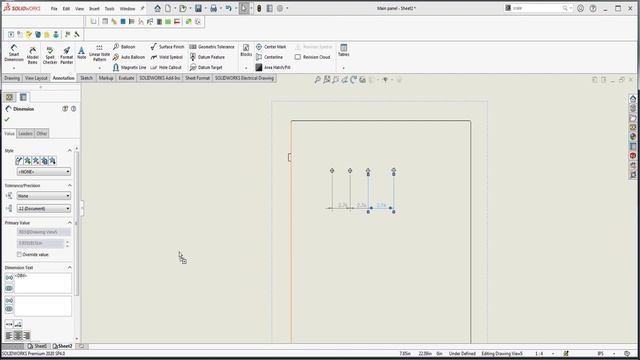Open the Insert menu
The image size is (640, 360).
click(94, 9)
